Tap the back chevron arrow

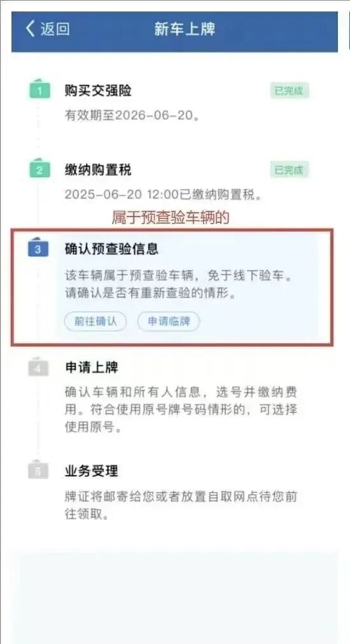point(30,29)
